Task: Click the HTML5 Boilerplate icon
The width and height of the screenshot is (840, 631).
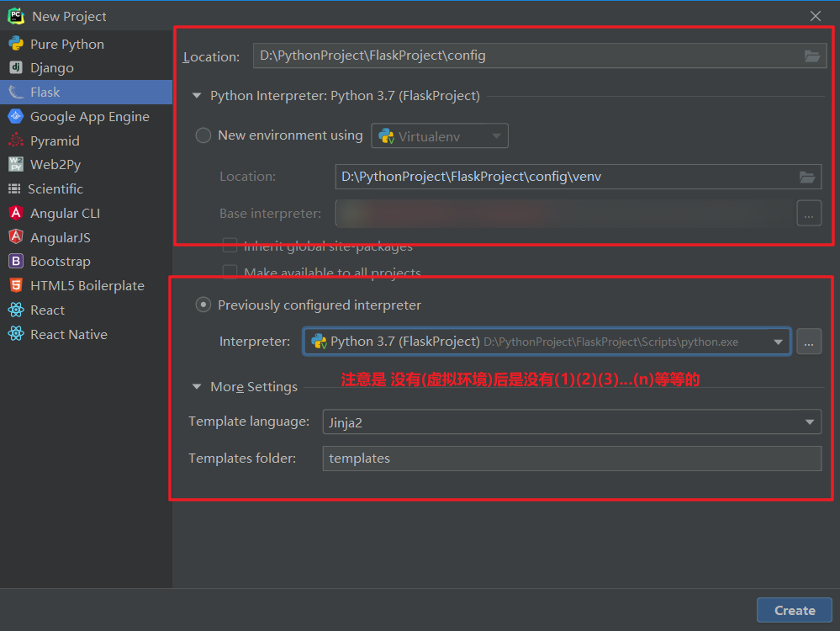Action: coord(16,285)
